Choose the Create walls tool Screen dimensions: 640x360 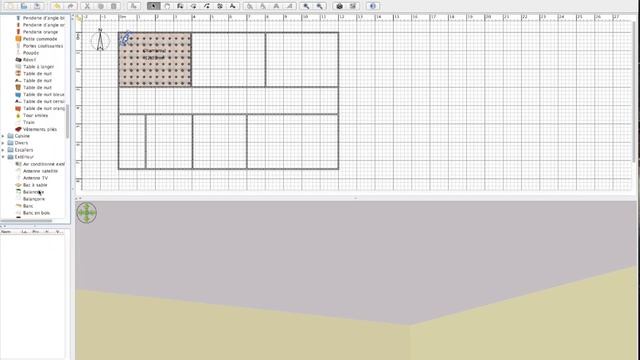click(x=180, y=6)
